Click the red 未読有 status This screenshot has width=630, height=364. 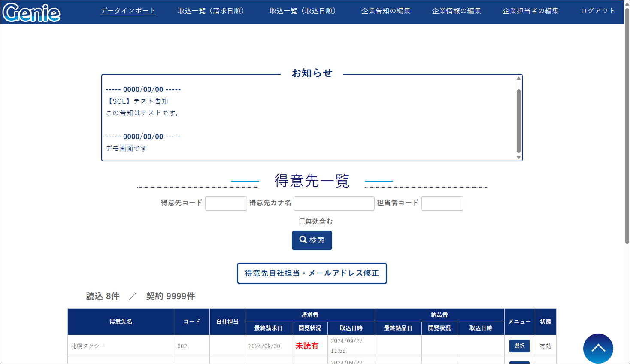(307, 346)
